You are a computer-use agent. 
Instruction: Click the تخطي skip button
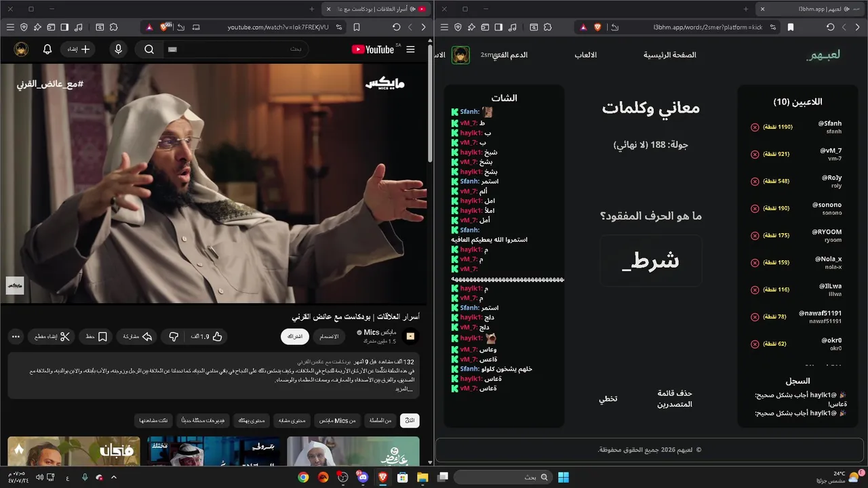pyautogui.click(x=608, y=399)
